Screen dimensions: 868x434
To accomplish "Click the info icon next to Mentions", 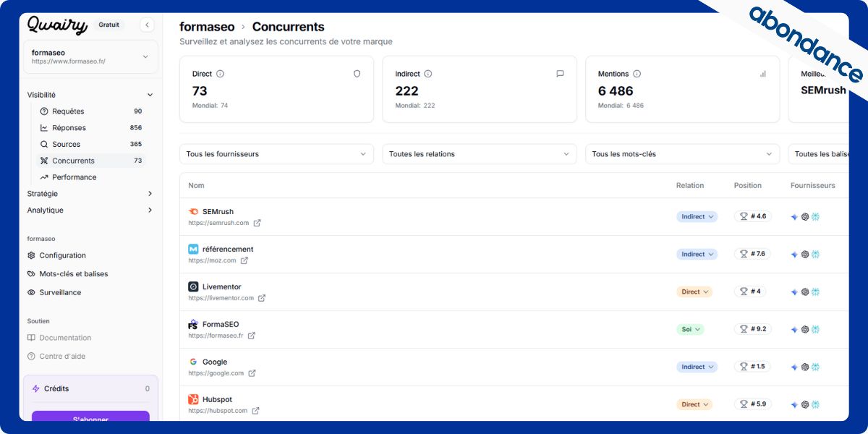I will tap(637, 74).
